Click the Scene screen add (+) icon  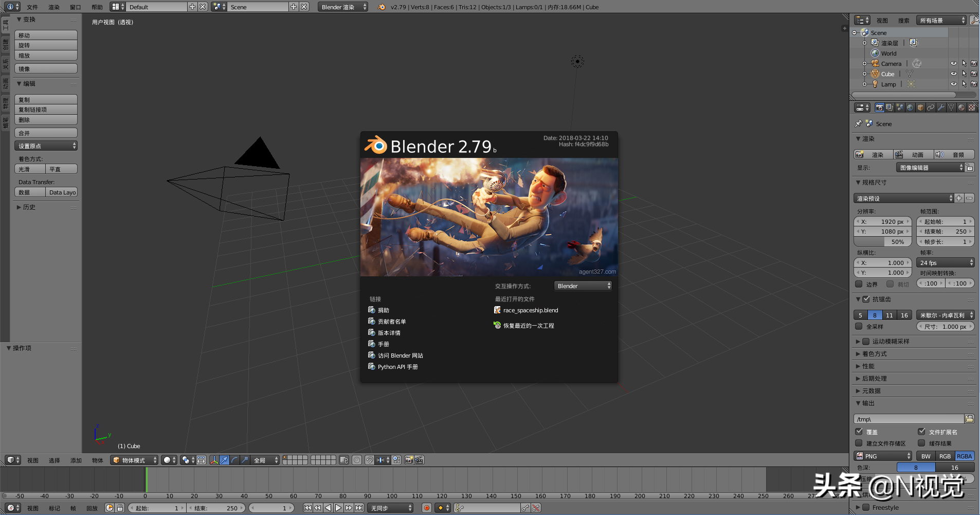click(294, 7)
